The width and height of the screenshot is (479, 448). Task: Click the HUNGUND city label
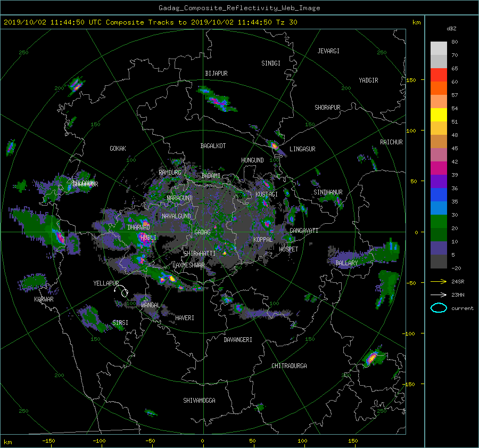pos(252,160)
